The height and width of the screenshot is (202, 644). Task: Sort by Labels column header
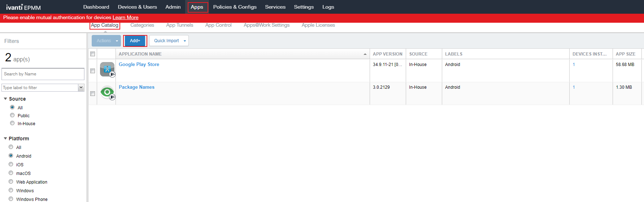(506, 54)
